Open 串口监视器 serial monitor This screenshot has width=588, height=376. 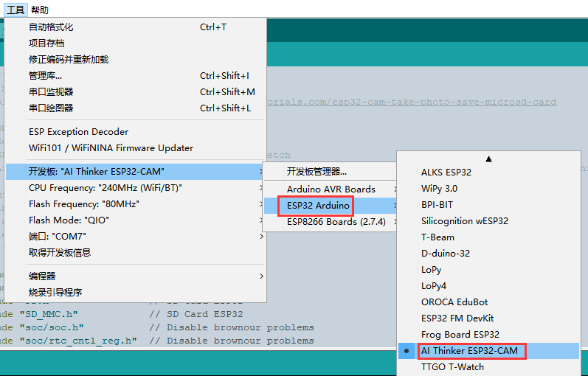(x=136, y=92)
